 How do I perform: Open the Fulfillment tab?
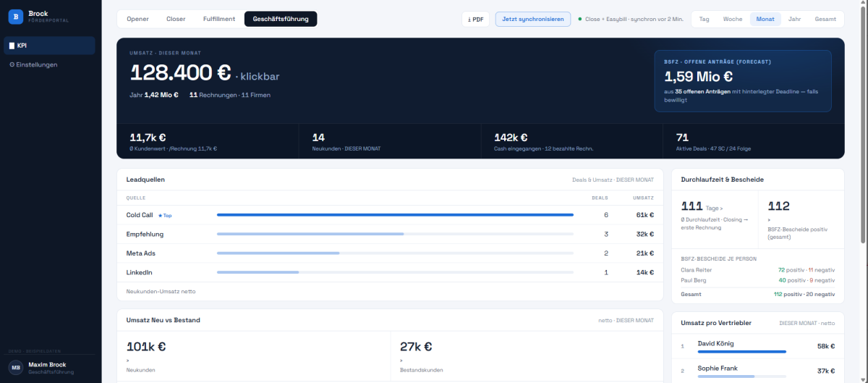(x=219, y=19)
